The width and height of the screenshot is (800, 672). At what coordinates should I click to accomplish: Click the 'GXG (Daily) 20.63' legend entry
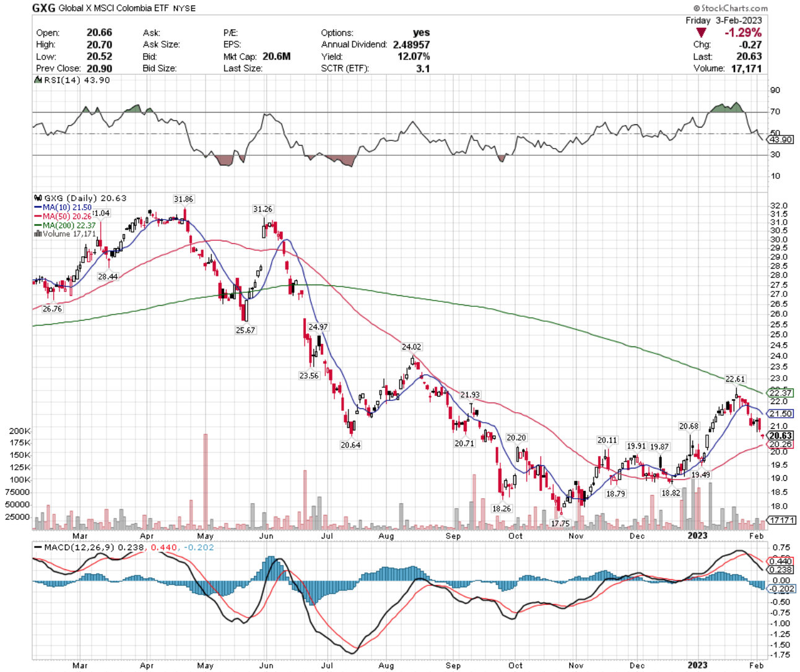pos(80,198)
